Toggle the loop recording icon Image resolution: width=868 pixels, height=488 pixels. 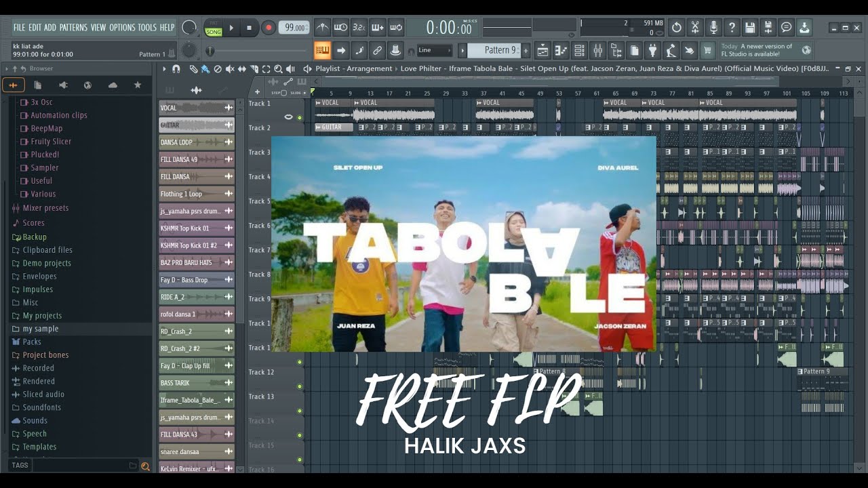coord(396,28)
